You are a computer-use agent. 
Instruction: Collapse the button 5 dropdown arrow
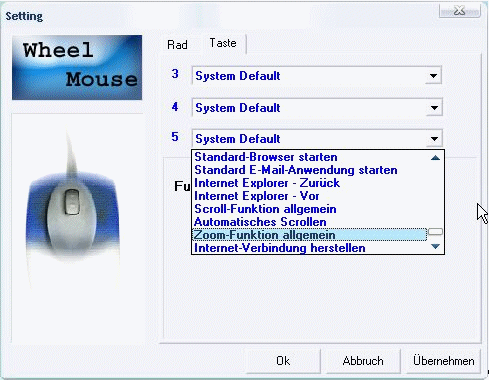(434, 139)
